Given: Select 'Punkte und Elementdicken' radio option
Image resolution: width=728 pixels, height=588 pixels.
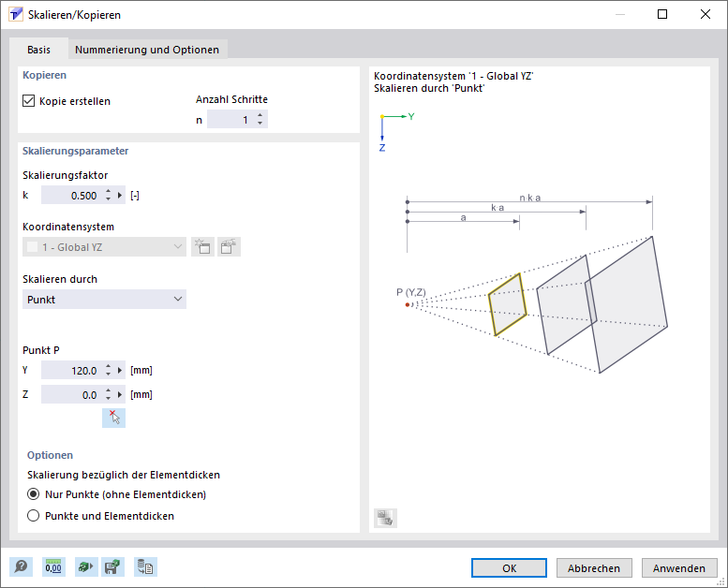Looking at the screenshot, I should (34, 516).
